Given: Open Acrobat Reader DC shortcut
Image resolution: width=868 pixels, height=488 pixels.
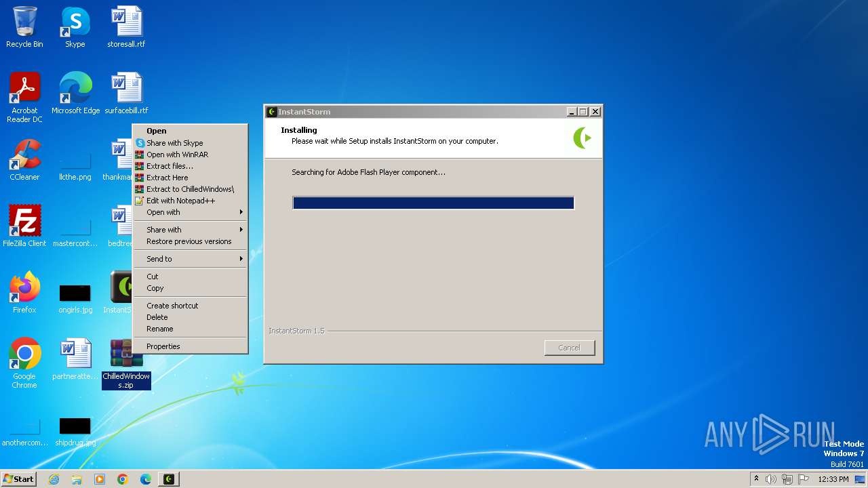Looking at the screenshot, I should [24, 98].
